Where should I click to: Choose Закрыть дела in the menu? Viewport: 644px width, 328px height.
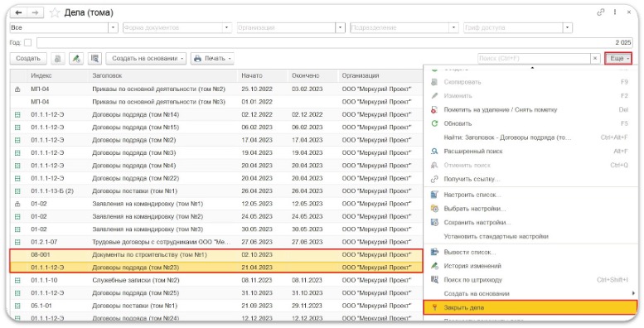pyautogui.click(x=530, y=307)
